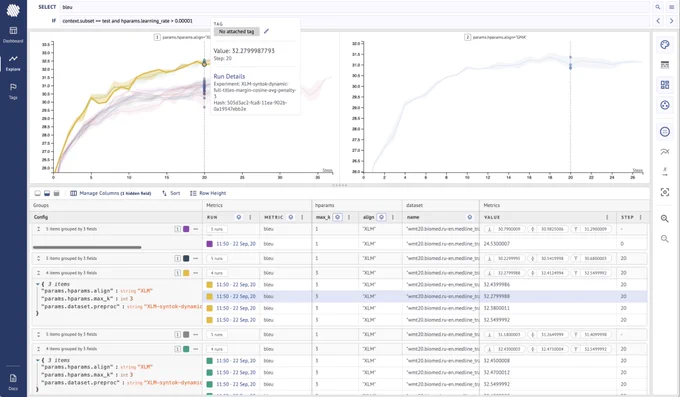Open group by stroke style control
Image resolution: width=680 pixels, height=397 pixels.
click(x=664, y=65)
